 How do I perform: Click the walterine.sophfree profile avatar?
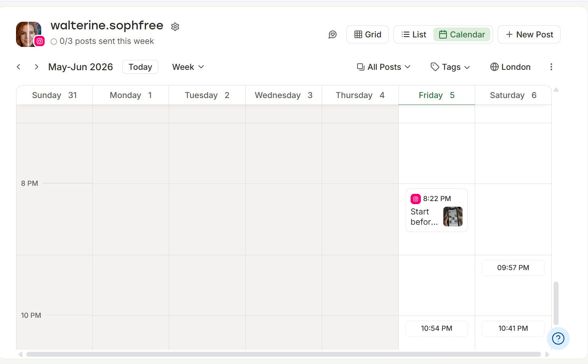[x=28, y=34]
